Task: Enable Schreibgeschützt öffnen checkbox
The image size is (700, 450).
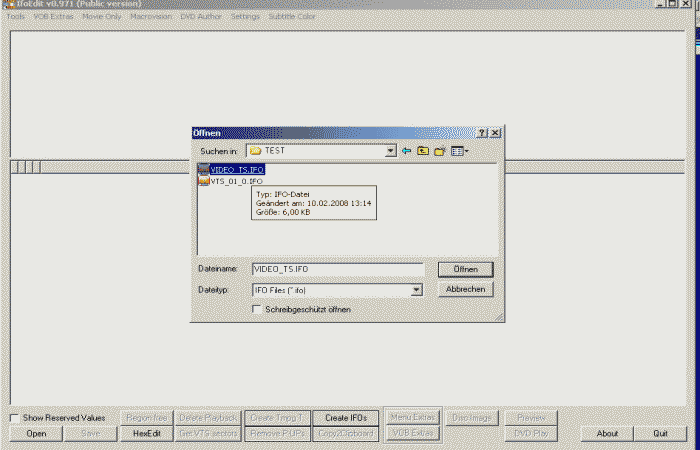Action: [258, 310]
